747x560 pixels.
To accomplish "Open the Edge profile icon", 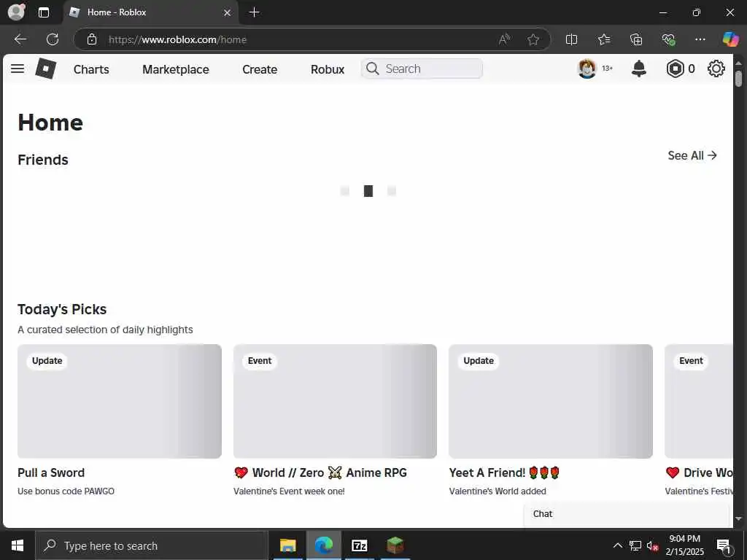I will coord(16,12).
